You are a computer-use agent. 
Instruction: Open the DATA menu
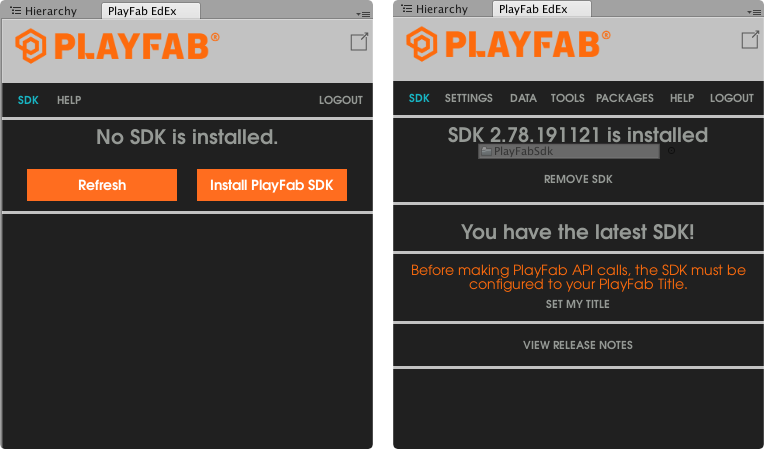tap(523, 98)
